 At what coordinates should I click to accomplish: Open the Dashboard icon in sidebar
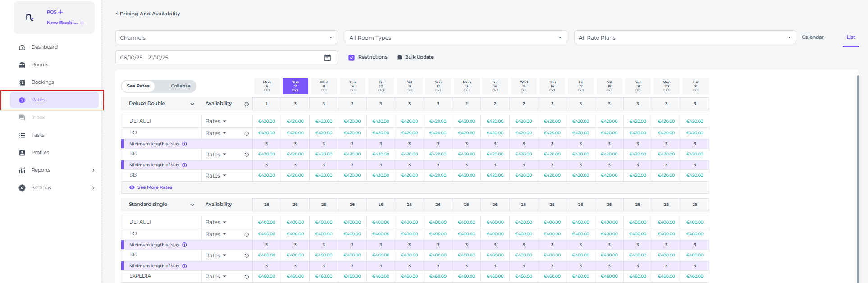(22, 47)
